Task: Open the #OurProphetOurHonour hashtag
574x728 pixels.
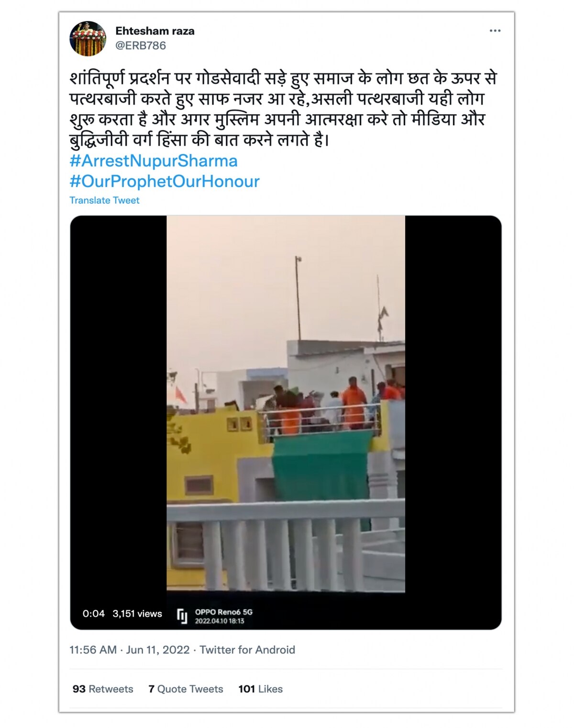Action: point(165,181)
